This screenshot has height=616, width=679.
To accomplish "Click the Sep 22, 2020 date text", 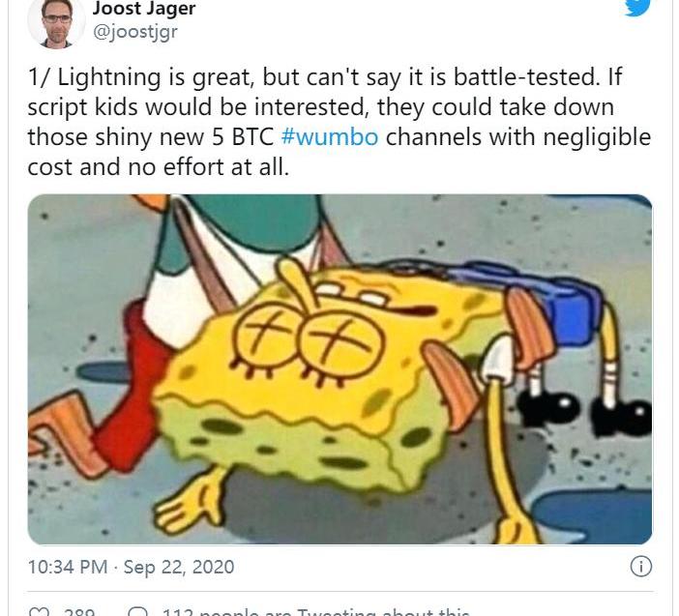I will click(x=179, y=567).
